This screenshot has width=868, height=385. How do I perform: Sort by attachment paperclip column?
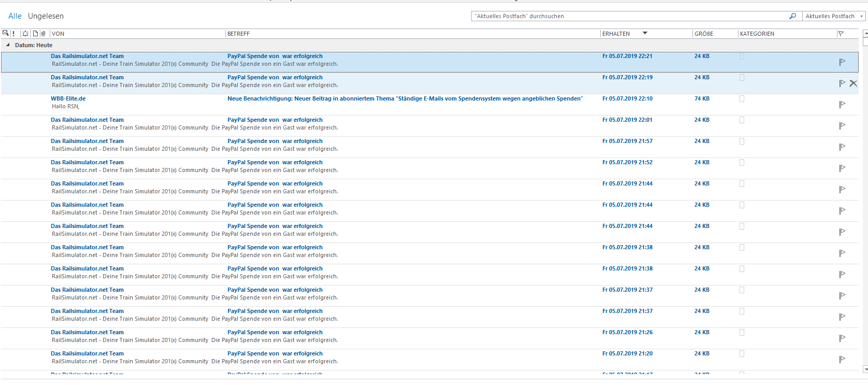tap(43, 34)
